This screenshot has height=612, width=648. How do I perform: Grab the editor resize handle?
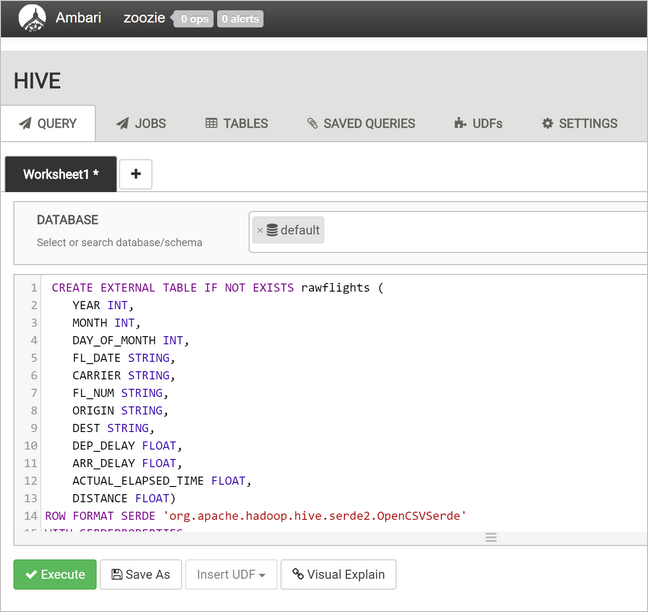click(491, 537)
